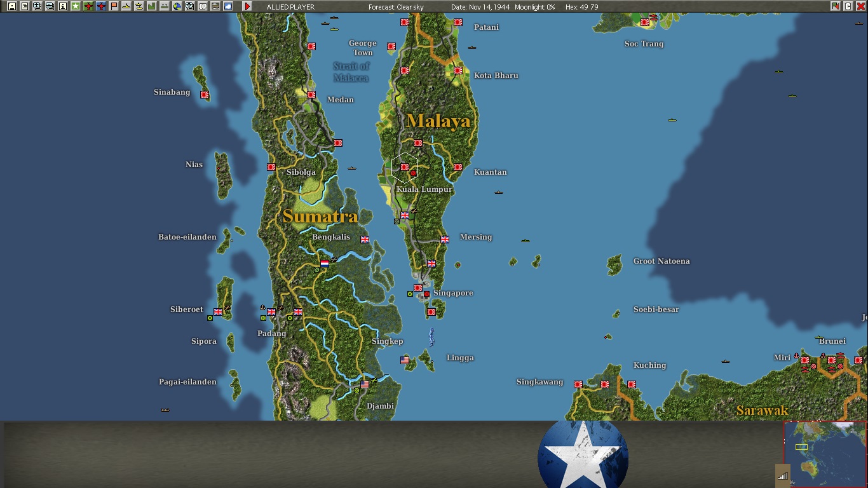The width and height of the screenshot is (868, 488).
Task: Click the Brunei label
Action: tap(833, 341)
